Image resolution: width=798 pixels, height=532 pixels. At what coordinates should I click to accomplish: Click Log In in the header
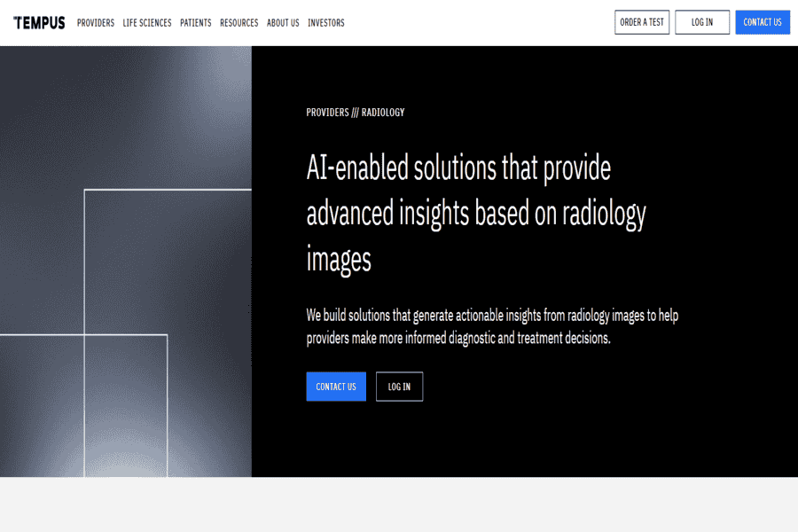(702, 22)
